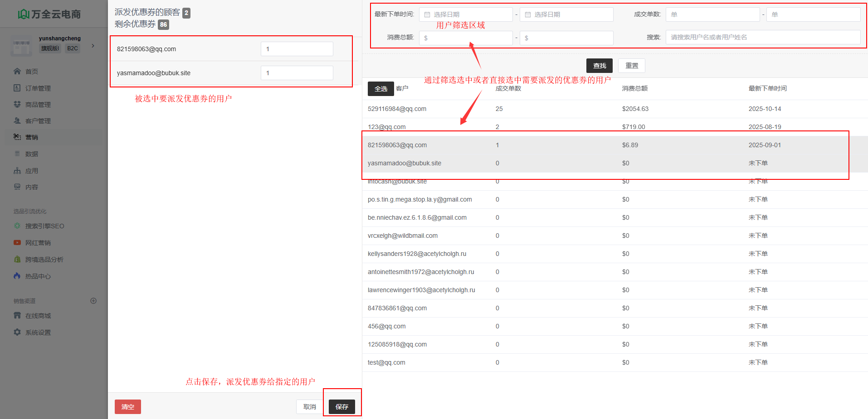Open the end date picker for latest order
Screen dimensions: 868x419
point(566,14)
